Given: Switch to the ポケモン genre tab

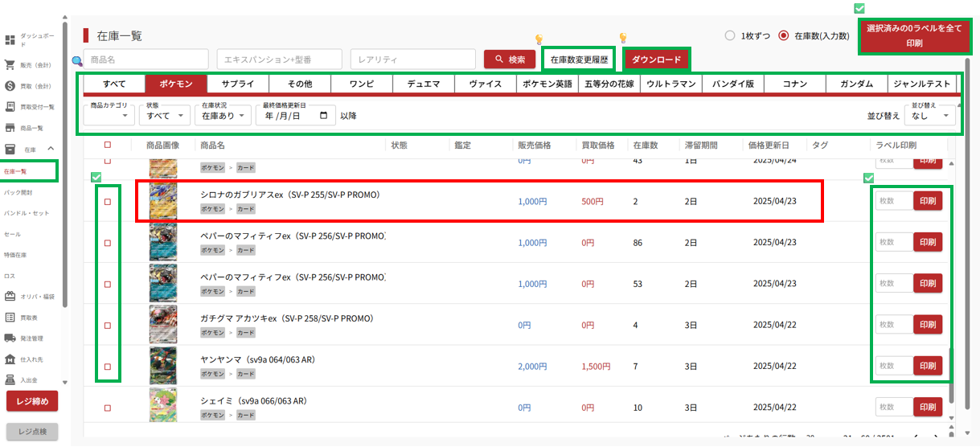Looking at the screenshot, I should pyautogui.click(x=176, y=84).
